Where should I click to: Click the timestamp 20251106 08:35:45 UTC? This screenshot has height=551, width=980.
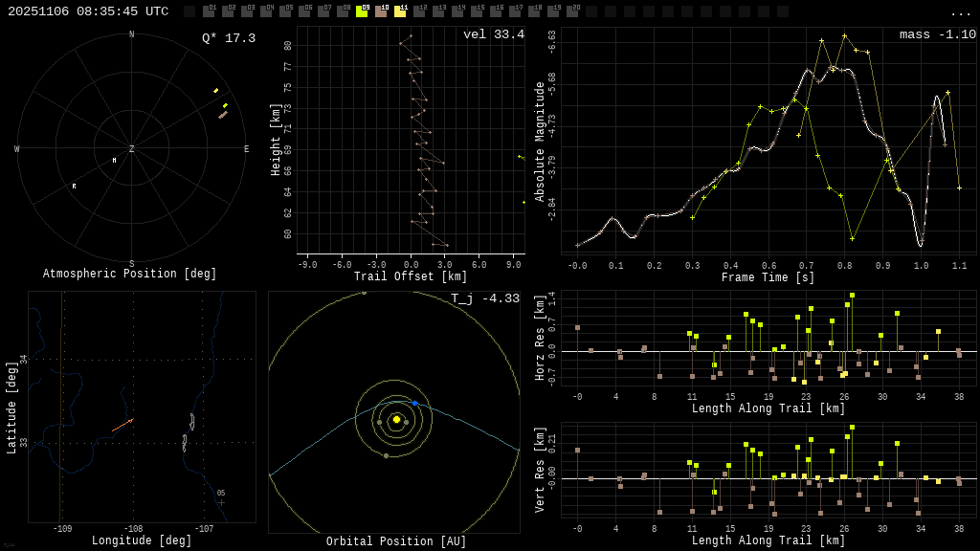point(88,11)
